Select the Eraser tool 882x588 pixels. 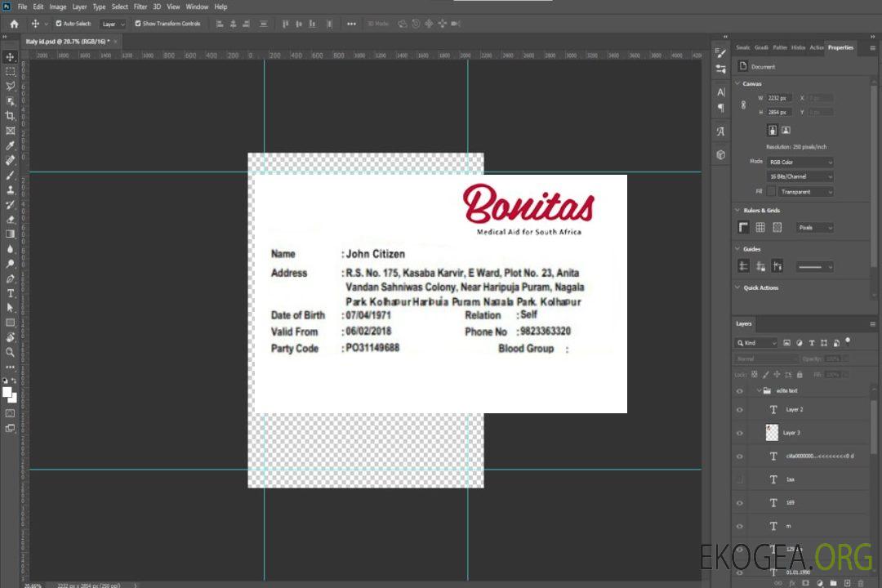tap(10, 220)
